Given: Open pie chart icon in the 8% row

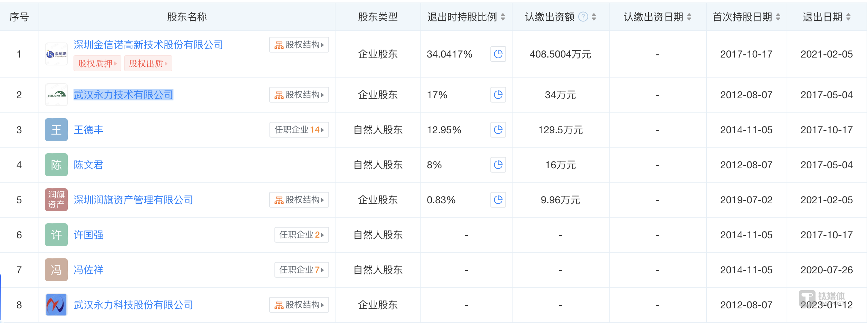Looking at the screenshot, I should (498, 165).
